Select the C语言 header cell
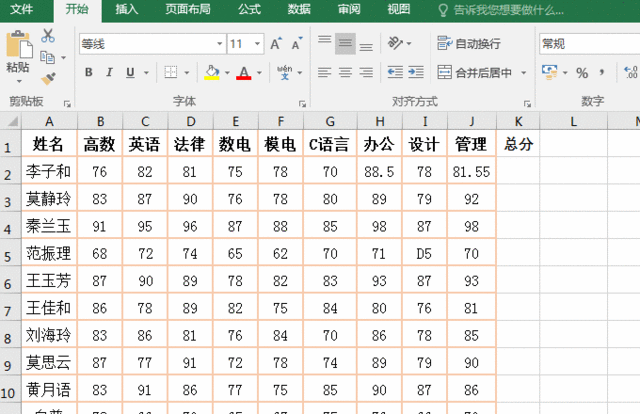640x414 pixels. click(x=330, y=144)
